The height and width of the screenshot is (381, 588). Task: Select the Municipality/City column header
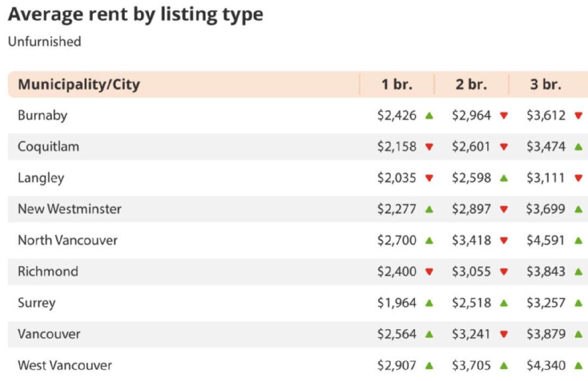click(x=79, y=85)
